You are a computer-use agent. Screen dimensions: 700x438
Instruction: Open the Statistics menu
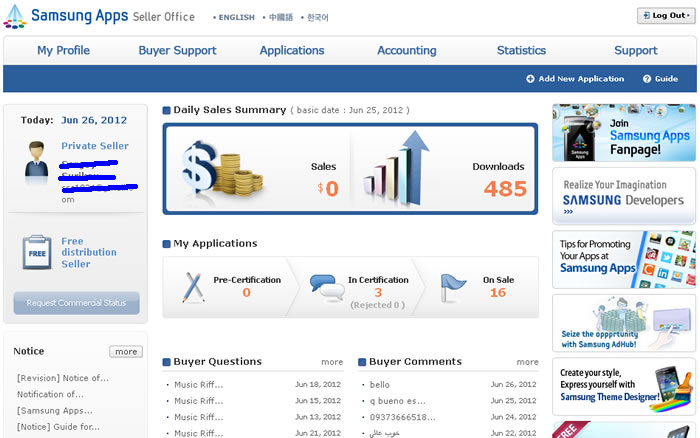tap(521, 50)
